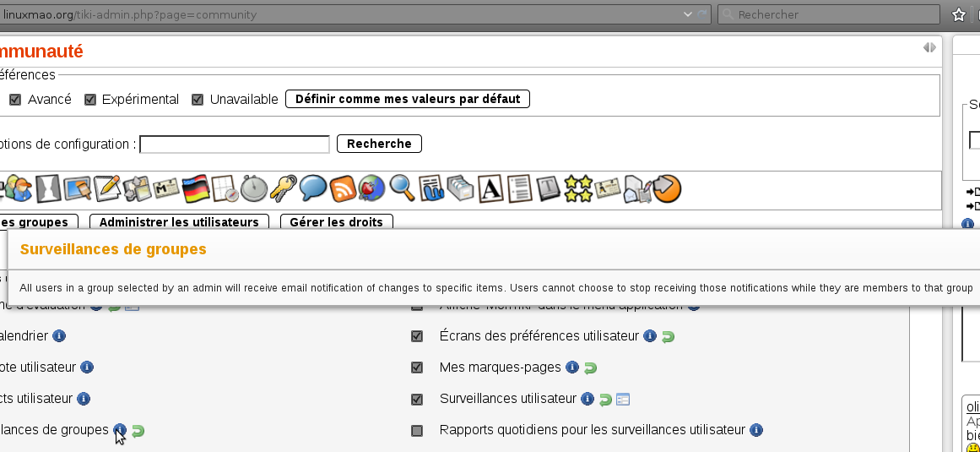The height and width of the screenshot is (452, 980).
Task: Open the yellow stars rating icon
Action: pyautogui.click(x=578, y=188)
